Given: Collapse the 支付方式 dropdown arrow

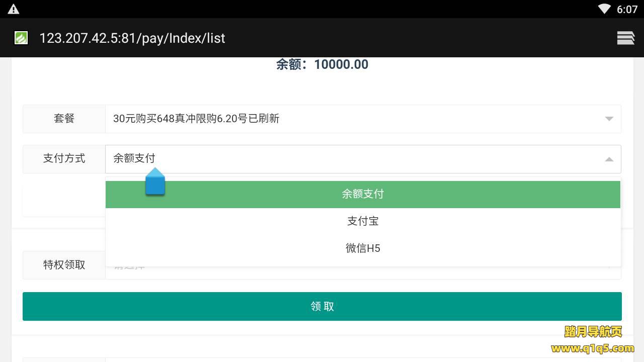Looking at the screenshot, I should [x=609, y=159].
